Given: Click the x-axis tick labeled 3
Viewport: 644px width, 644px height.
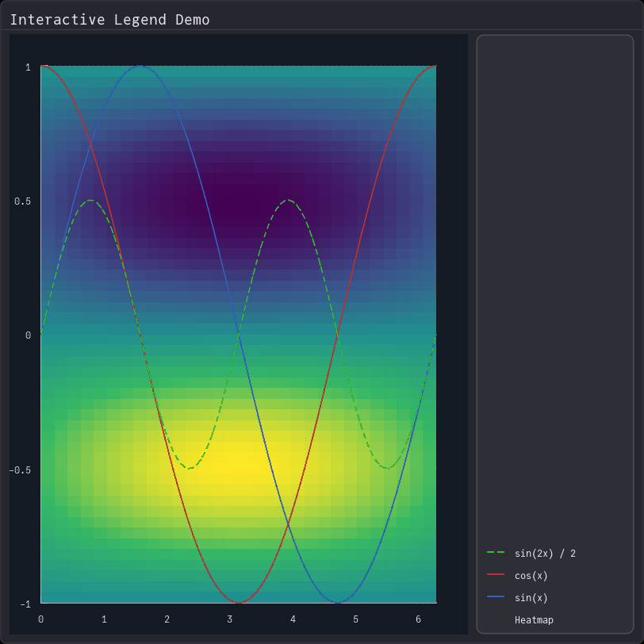Looking at the screenshot, I should point(230,619).
